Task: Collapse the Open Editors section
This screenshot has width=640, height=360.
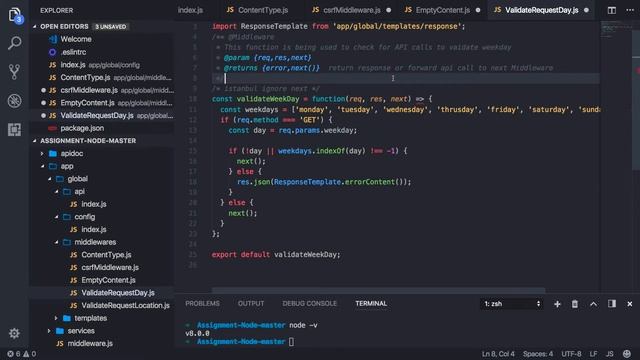Action: (35, 27)
